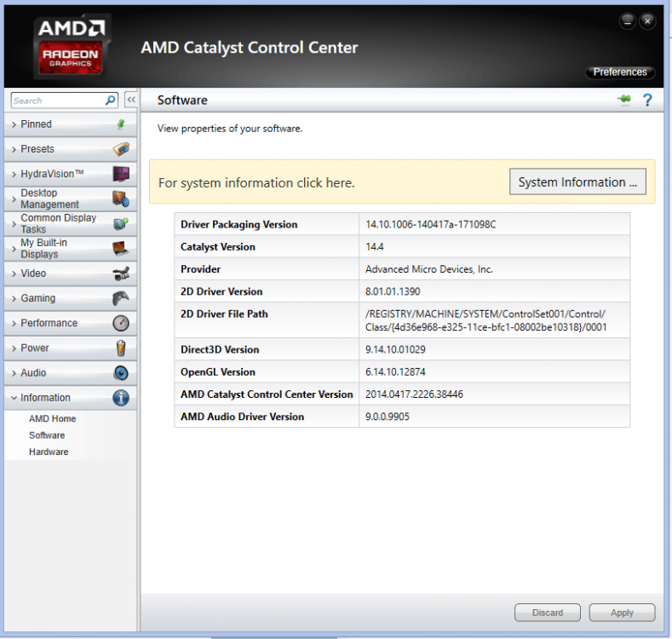
Task: Click the Audio speaker icon
Action: pos(121,372)
